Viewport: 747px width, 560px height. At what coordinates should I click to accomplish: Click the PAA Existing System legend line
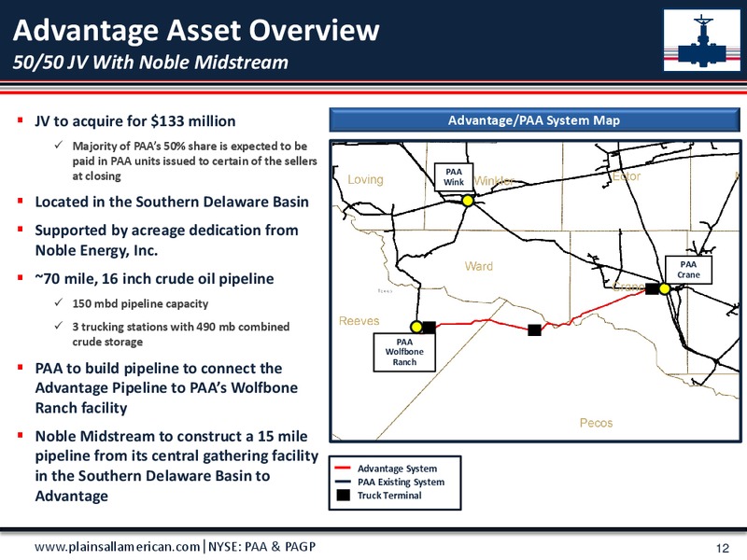(x=343, y=482)
